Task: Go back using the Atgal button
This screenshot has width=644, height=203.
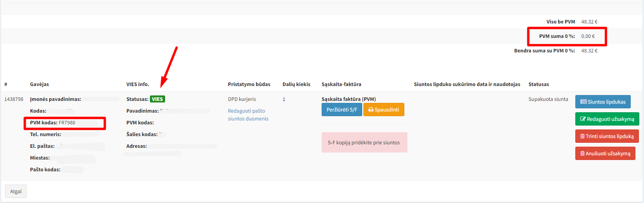Action: pyautogui.click(x=16, y=191)
